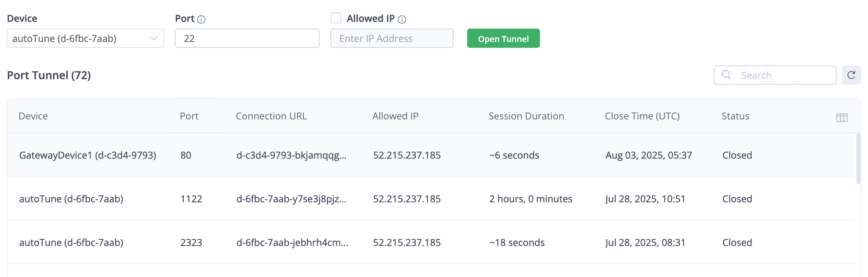Click the search magnifier icon
Image resolution: width=868 pixels, height=277 pixels.
(726, 75)
